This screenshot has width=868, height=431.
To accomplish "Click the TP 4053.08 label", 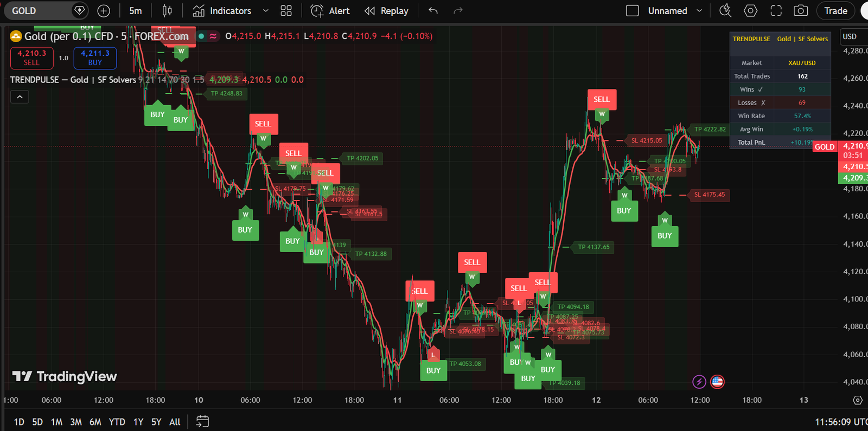I will pos(465,364).
